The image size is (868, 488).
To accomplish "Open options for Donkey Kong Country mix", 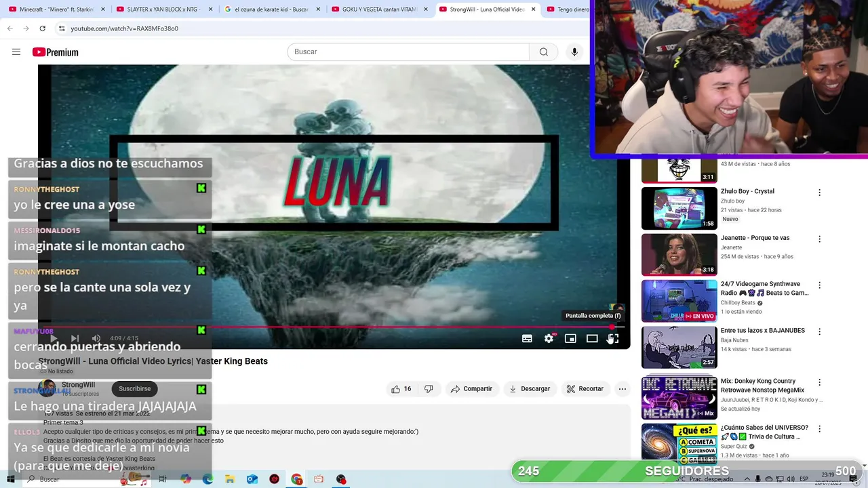I will coord(819,382).
